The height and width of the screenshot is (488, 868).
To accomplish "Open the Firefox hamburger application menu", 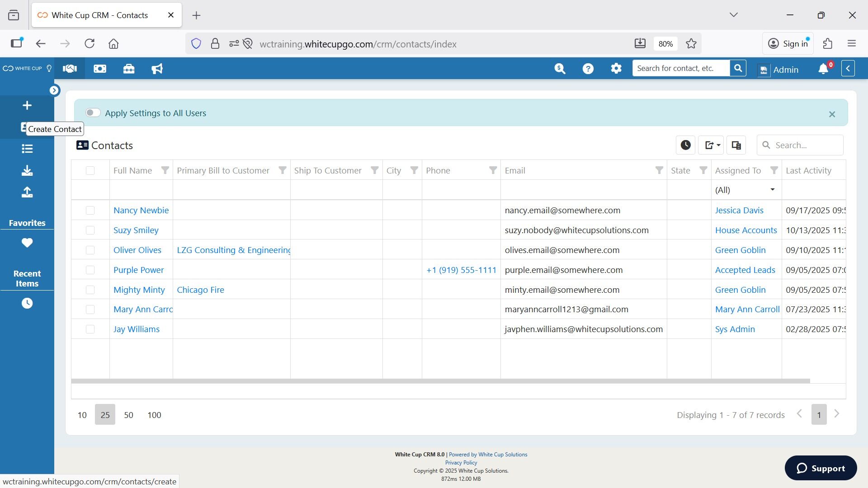I will 852,44.
